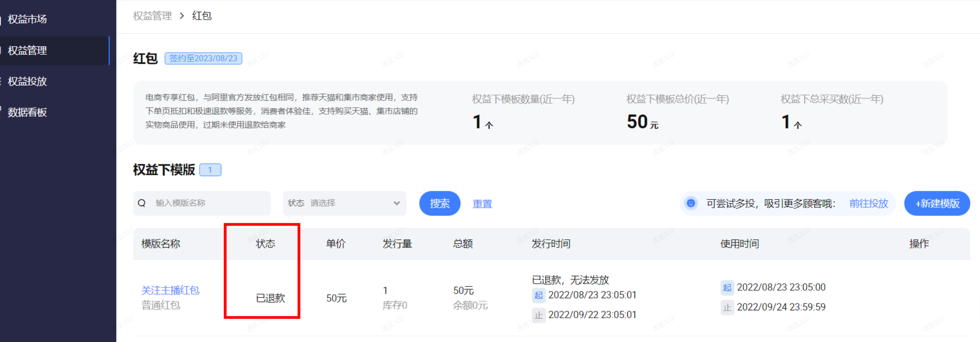Click the 单价 column header
The image size is (980, 342).
coord(336,244)
